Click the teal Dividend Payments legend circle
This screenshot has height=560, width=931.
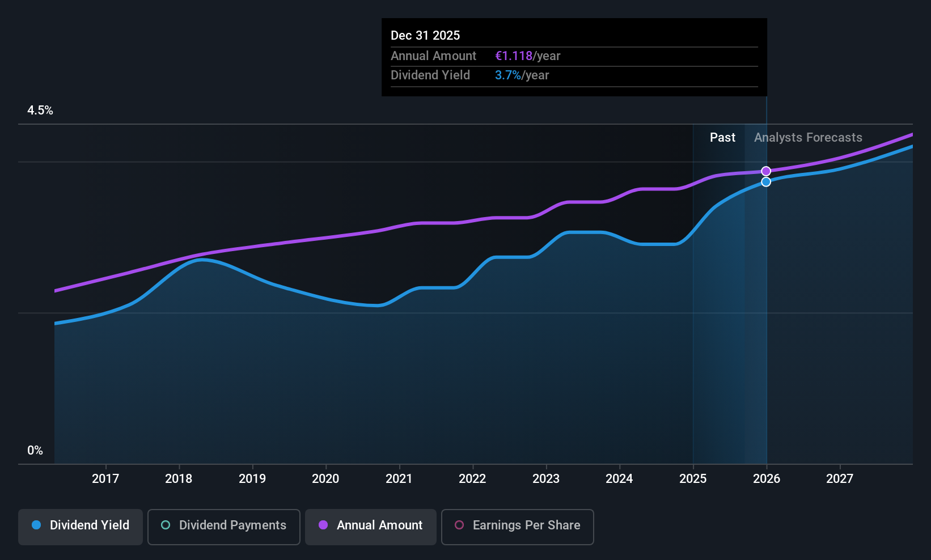tap(166, 525)
